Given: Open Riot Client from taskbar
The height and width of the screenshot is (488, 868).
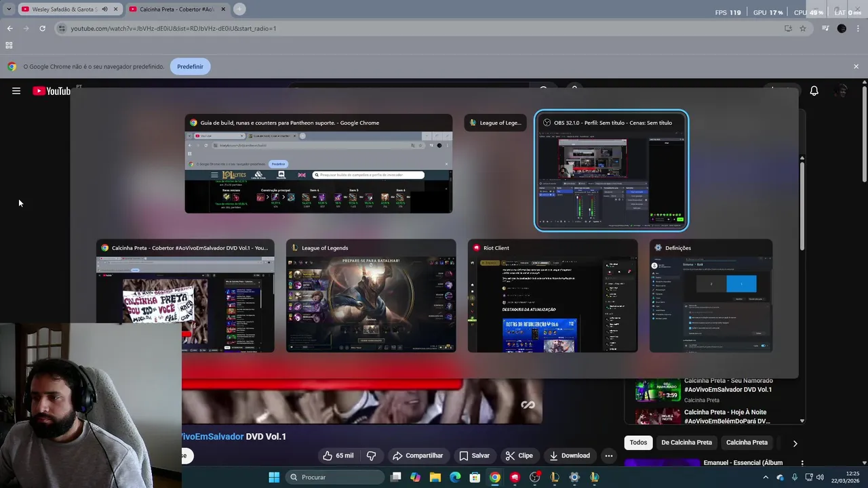Looking at the screenshot, I should click(515, 477).
